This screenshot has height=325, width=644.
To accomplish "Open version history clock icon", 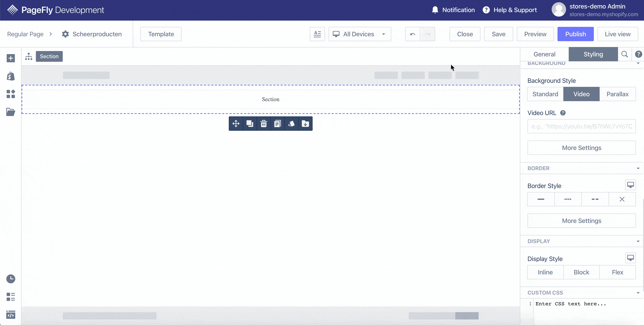I will 11,279.
